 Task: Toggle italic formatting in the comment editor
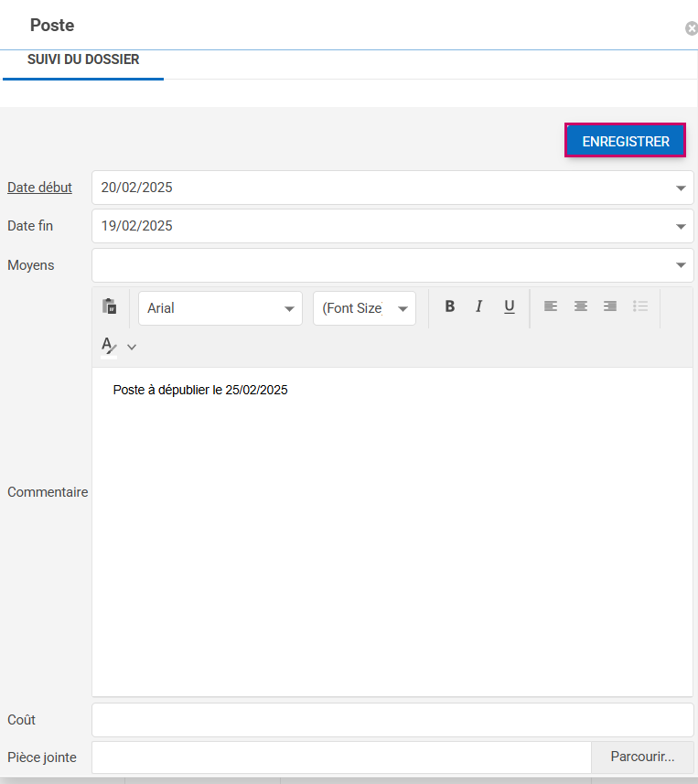pos(478,307)
